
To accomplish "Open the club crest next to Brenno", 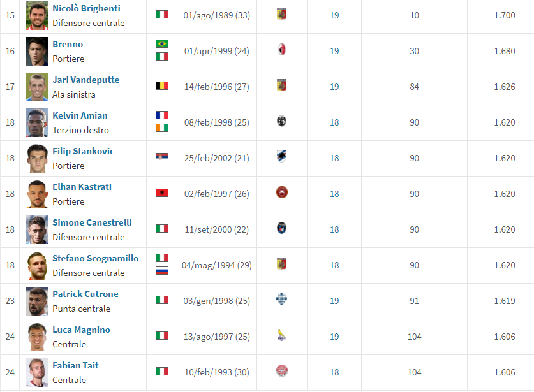I will pyautogui.click(x=281, y=50).
